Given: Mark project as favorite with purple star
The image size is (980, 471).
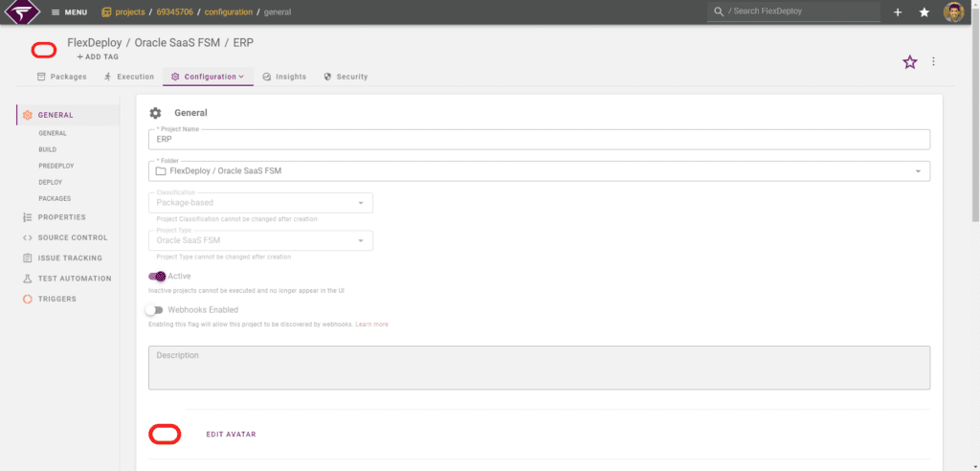Looking at the screenshot, I should (910, 62).
